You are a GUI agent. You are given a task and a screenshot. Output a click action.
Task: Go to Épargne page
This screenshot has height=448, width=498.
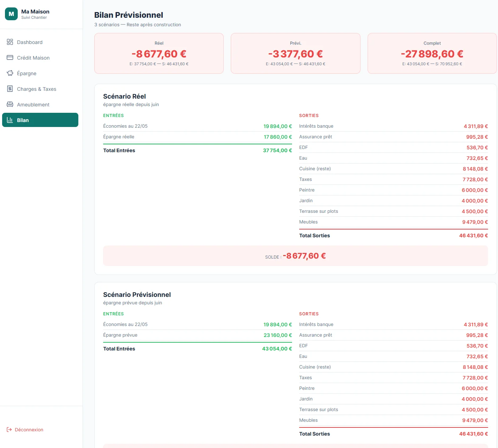(27, 73)
